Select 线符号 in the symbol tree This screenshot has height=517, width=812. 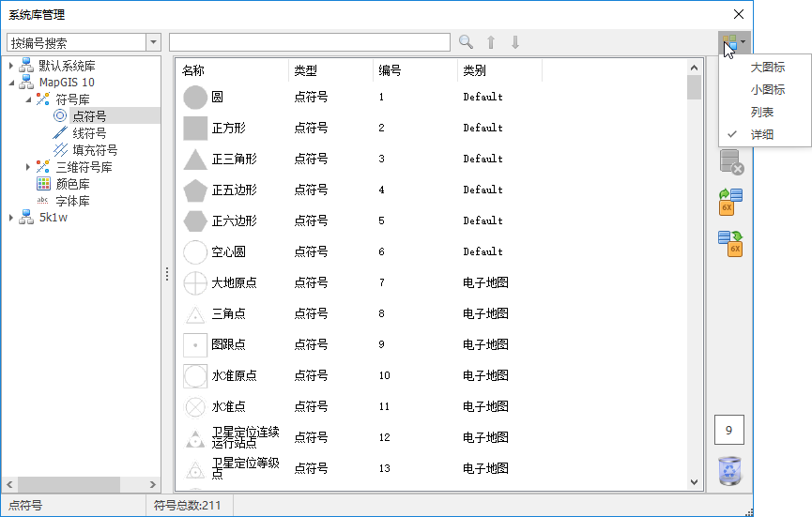click(89, 133)
